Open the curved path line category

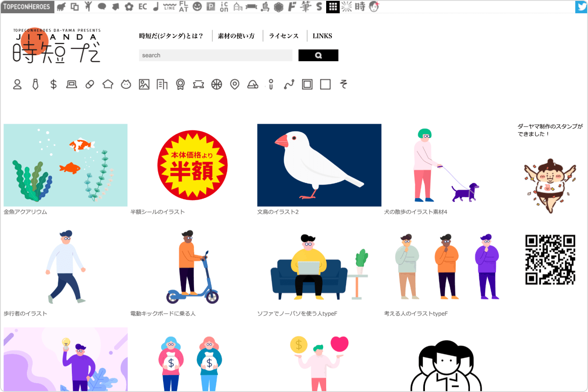(289, 84)
